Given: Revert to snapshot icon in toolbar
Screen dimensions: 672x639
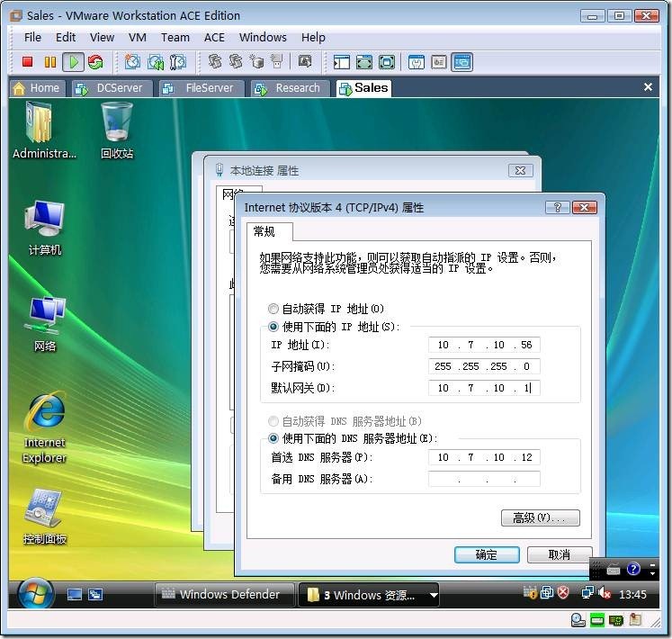Looking at the screenshot, I should pyautogui.click(x=156, y=62).
